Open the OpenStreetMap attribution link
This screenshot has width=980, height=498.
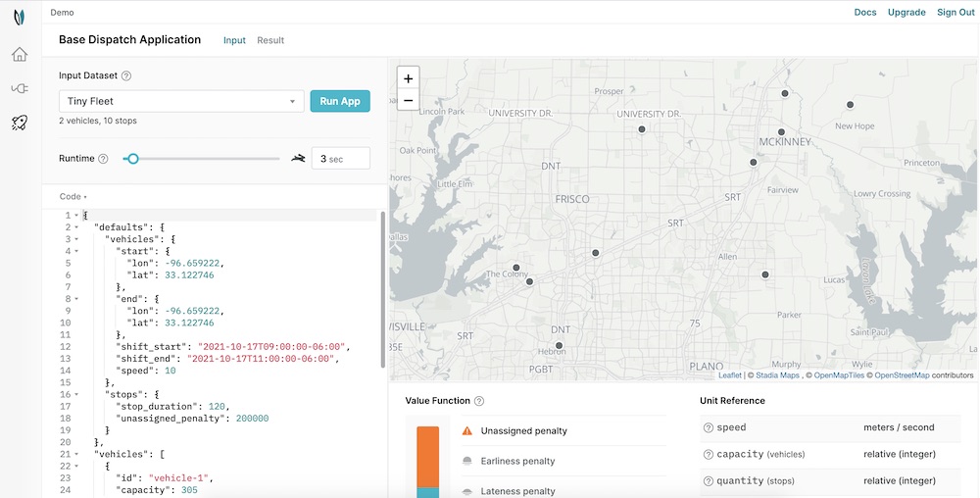tap(902, 375)
